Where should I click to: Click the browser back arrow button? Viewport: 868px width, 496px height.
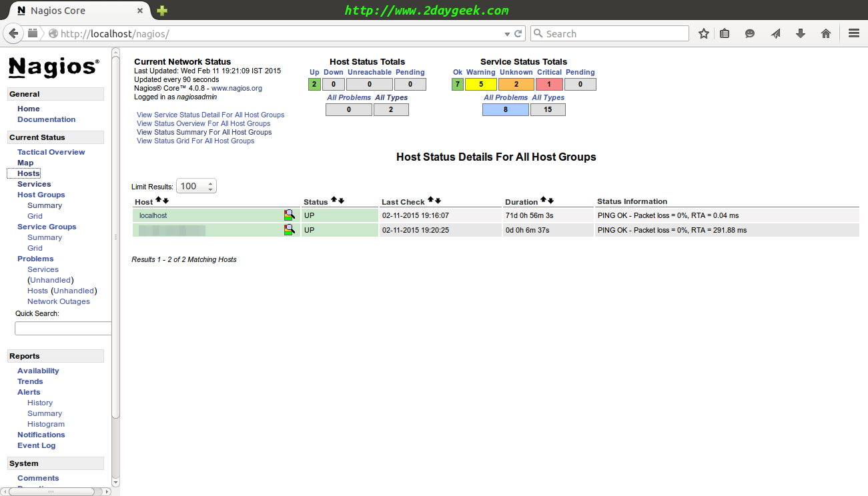click(x=13, y=33)
